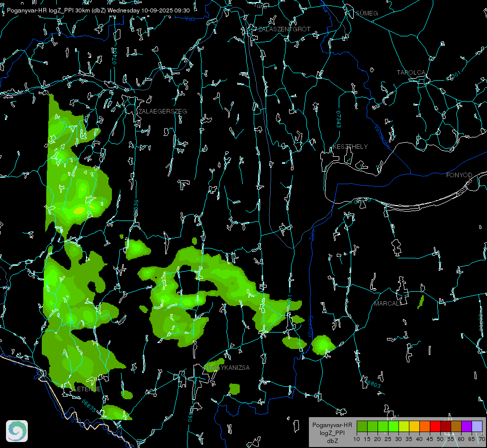The height and width of the screenshot is (448, 487).
Task: Select the dark red 50-55 dBZ swatch
Action: [x=446, y=426]
